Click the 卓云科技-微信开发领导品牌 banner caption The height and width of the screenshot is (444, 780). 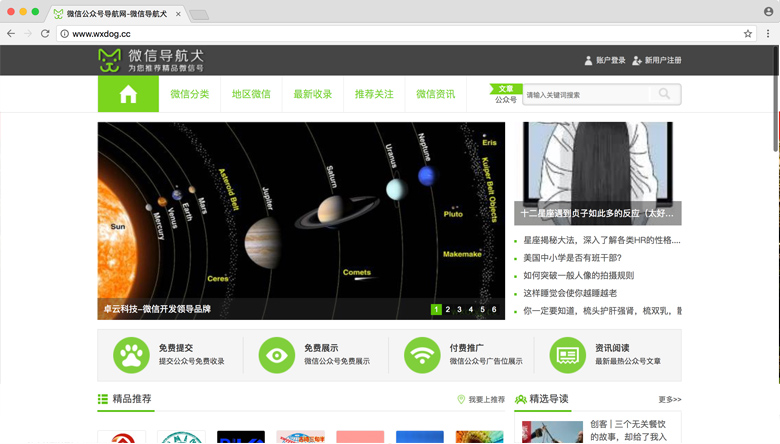[157, 309]
